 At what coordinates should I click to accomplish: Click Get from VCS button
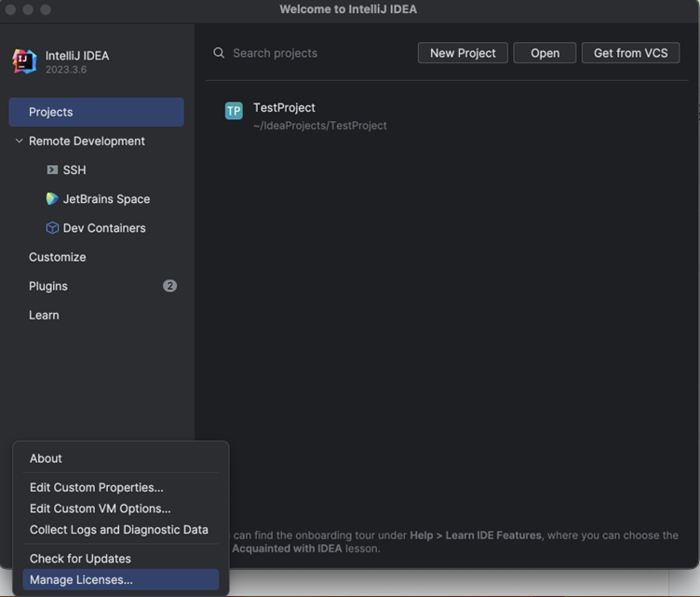coord(630,53)
